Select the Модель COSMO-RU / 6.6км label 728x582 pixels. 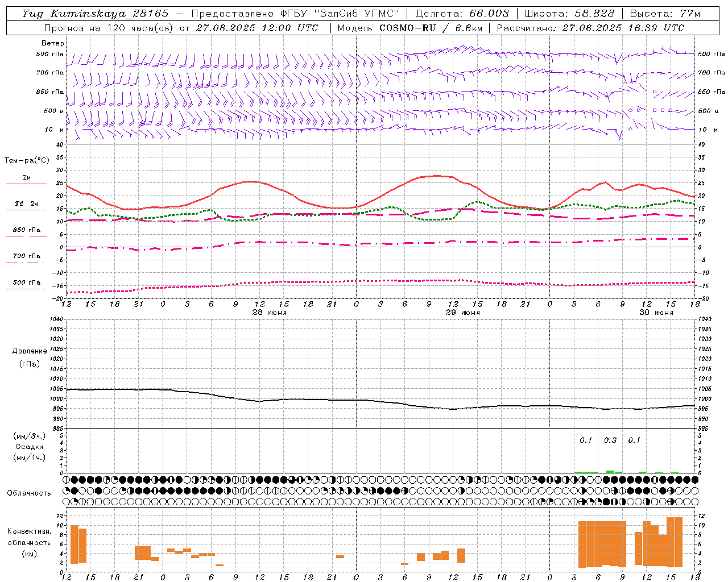click(x=409, y=28)
